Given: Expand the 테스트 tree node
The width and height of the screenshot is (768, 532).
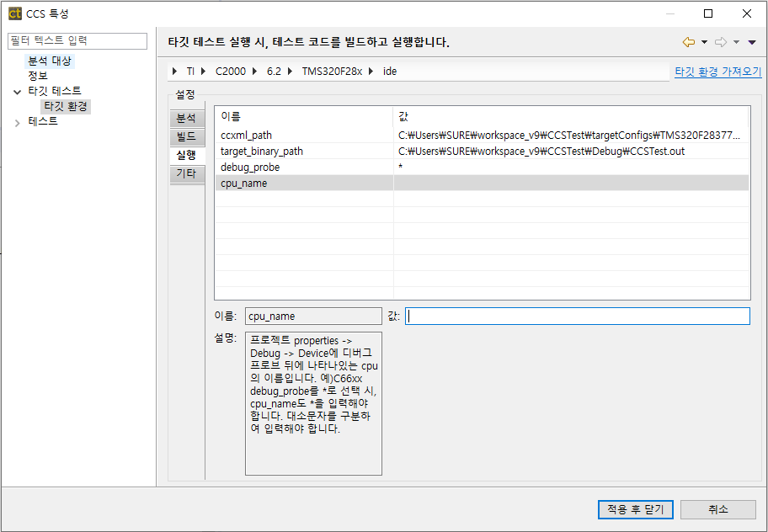Looking at the screenshot, I should pyautogui.click(x=17, y=123).
